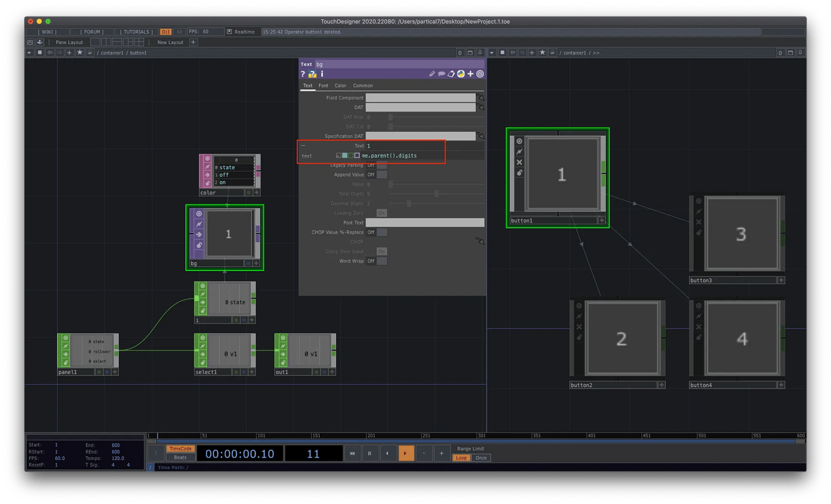Click the bookmark star icon in left pane

tap(79, 52)
